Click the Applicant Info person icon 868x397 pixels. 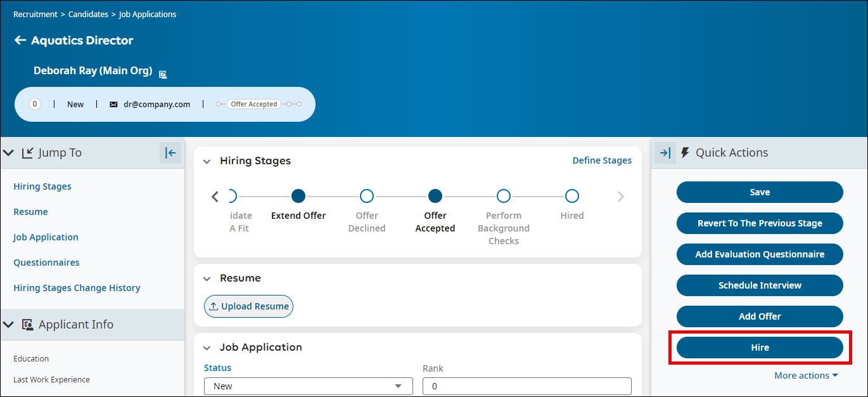coord(27,325)
